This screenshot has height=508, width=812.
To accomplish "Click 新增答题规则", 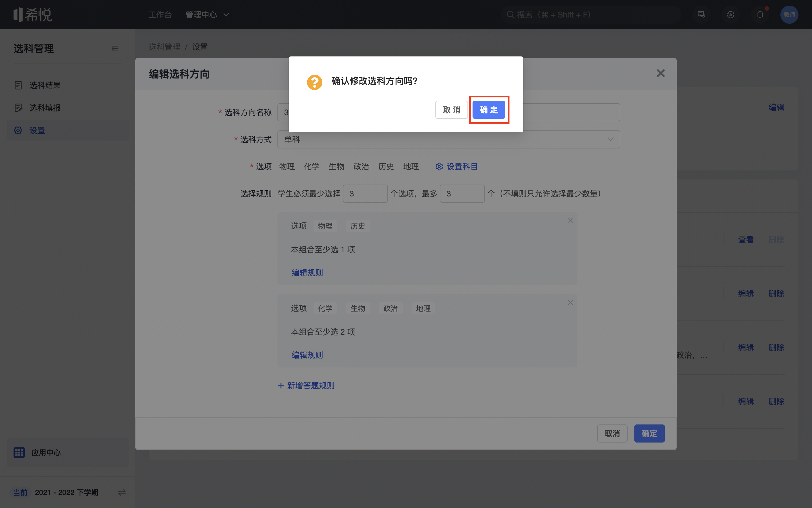I will [306, 386].
